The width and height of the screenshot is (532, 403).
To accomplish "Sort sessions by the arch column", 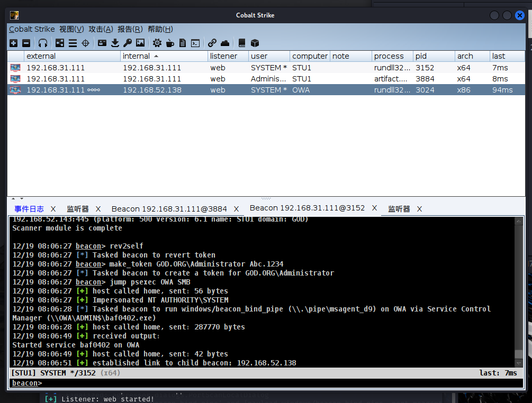I will click(x=472, y=56).
